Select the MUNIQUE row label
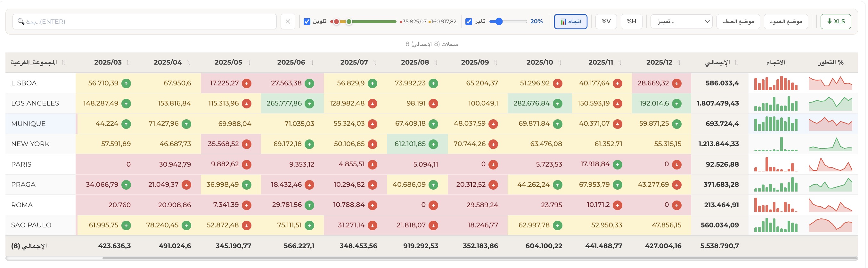This screenshot has height=268, width=868. [x=28, y=124]
